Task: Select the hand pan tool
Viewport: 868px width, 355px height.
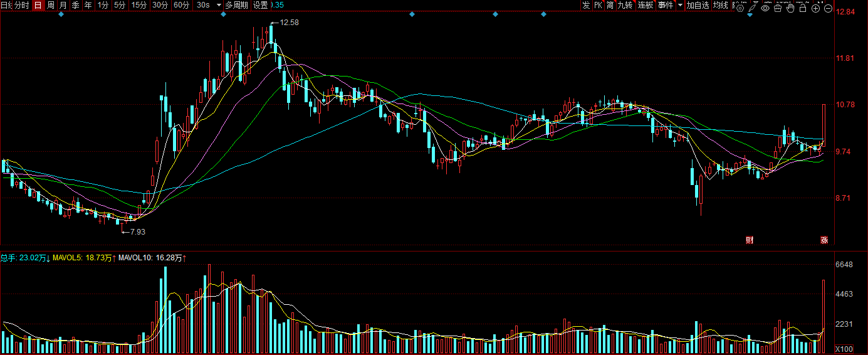Action: click(x=790, y=8)
